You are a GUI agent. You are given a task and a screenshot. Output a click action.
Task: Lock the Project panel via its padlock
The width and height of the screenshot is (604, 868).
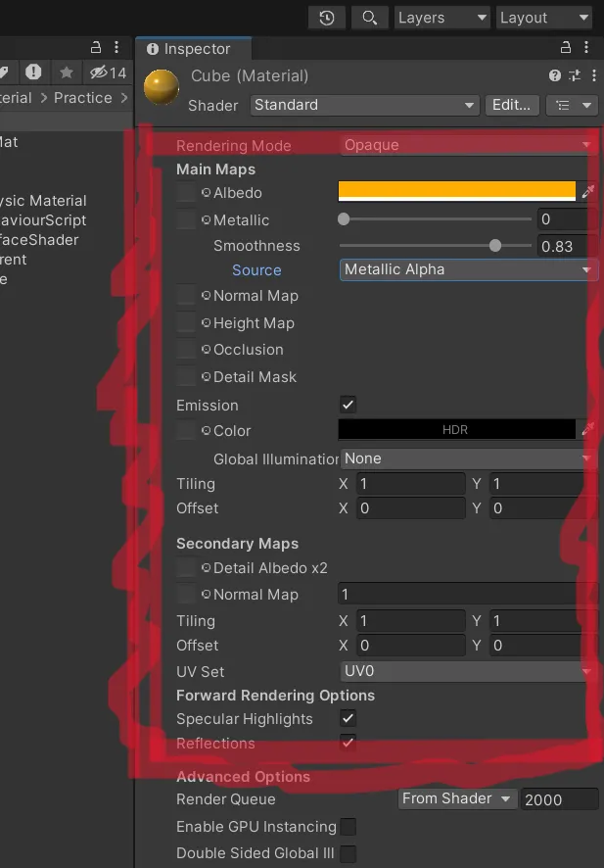click(96, 46)
